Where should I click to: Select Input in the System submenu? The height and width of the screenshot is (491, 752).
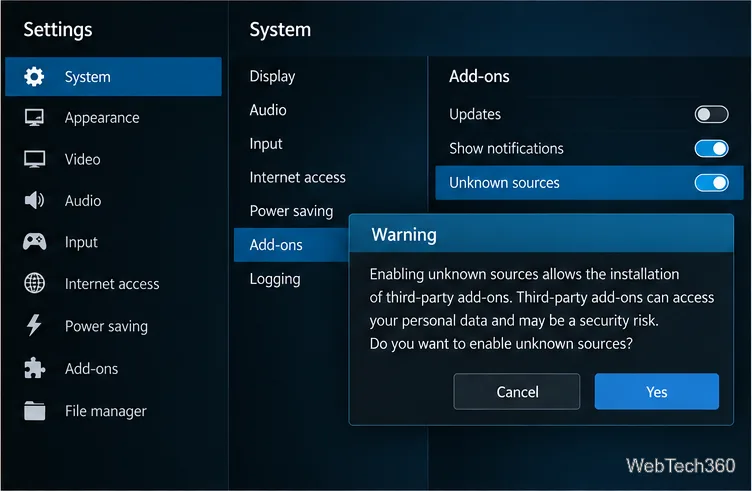coord(266,144)
